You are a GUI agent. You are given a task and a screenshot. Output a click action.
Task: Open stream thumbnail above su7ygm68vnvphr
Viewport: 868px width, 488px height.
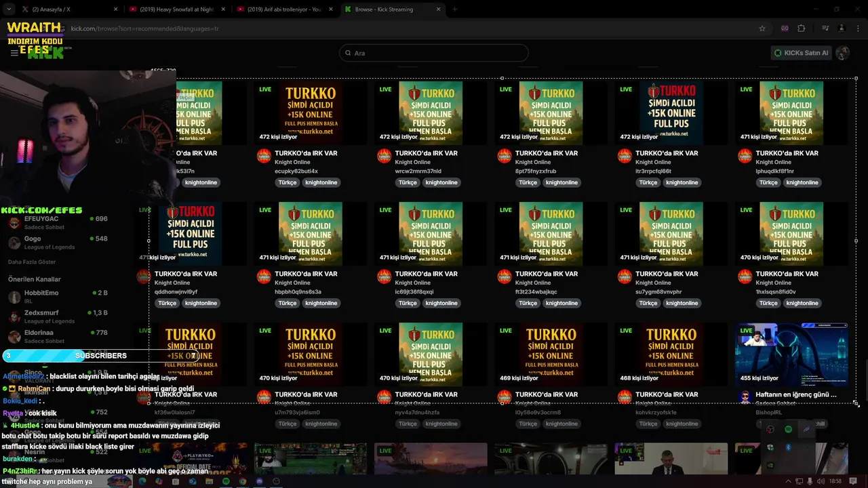click(671, 234)
